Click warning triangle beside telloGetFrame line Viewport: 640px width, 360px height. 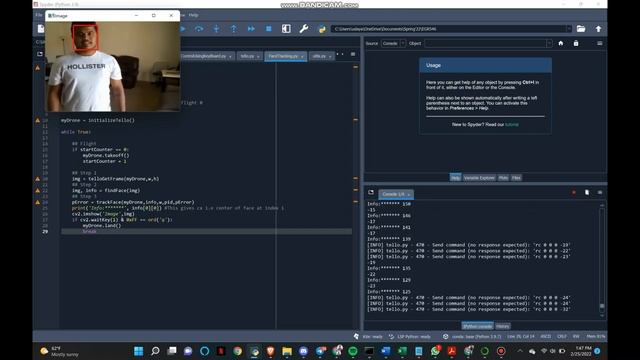click(38, 179)
